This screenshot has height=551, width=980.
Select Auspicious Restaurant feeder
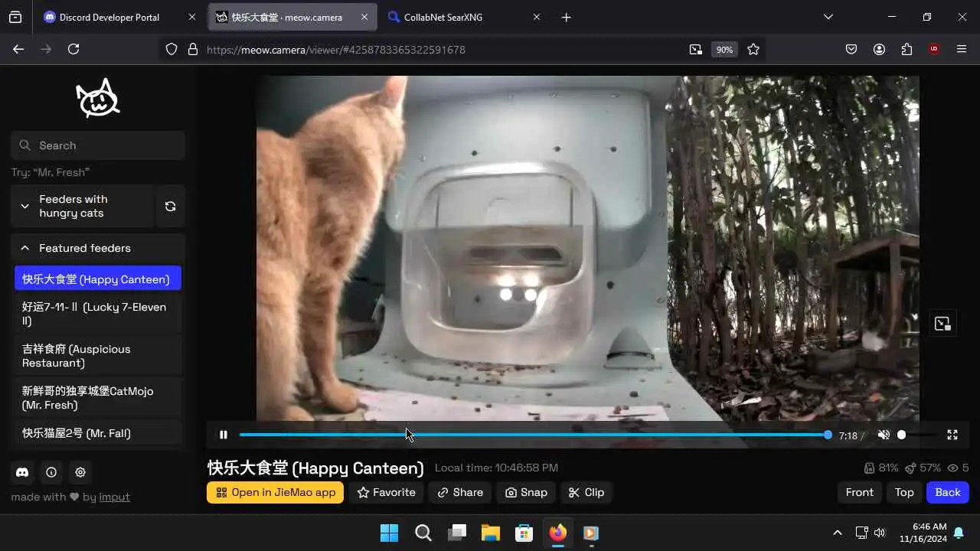coord(98,356)
